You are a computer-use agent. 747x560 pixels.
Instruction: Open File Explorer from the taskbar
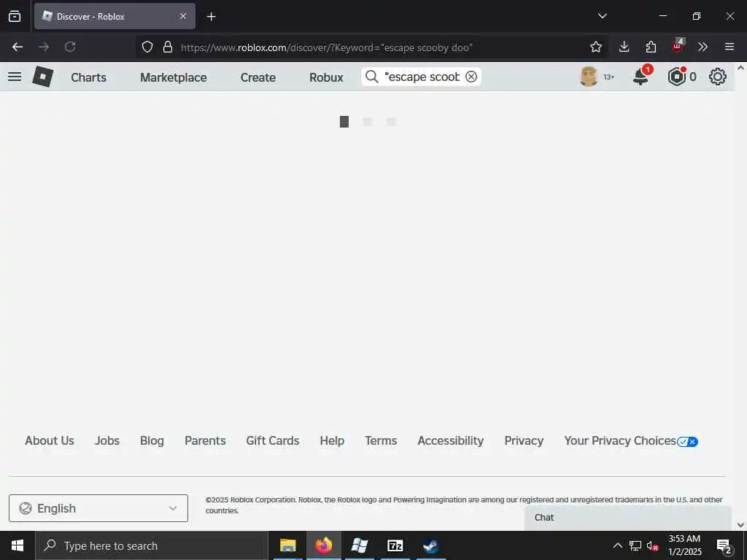point(287,545)
